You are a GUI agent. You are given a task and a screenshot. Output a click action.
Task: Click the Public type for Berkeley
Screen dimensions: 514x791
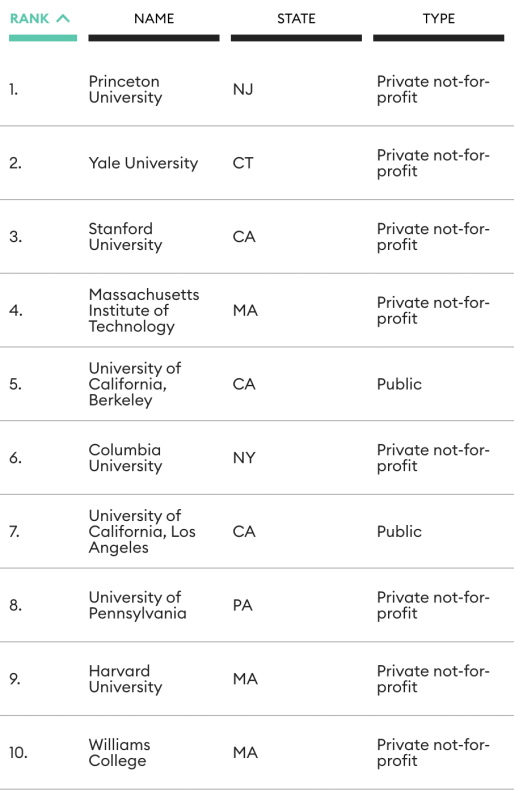pos(399,384)
